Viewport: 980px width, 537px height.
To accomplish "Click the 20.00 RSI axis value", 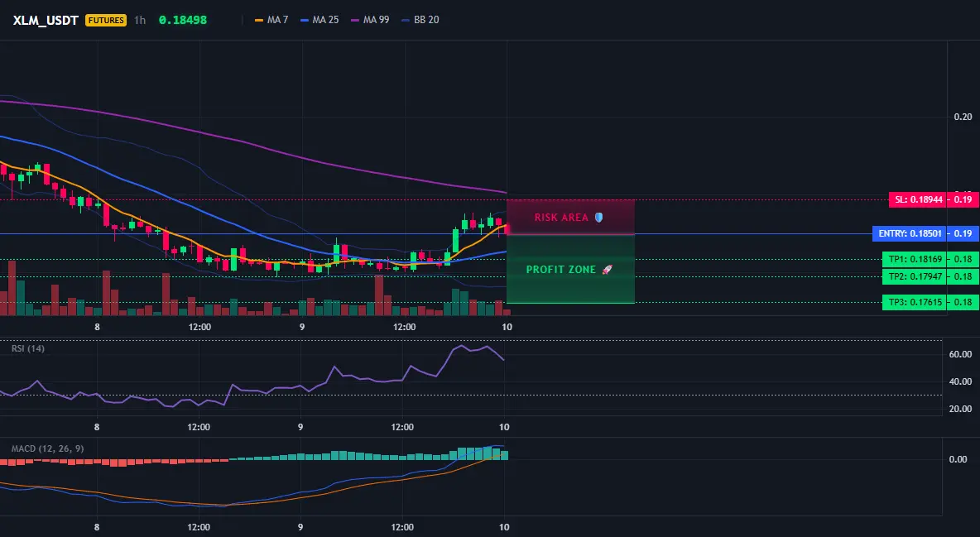I will pos(960,409).
